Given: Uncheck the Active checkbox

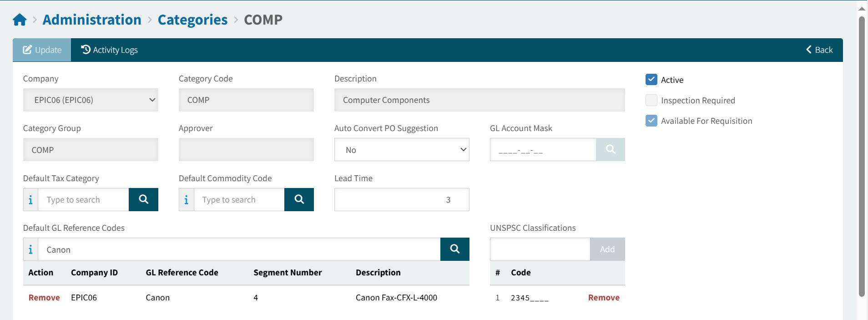Looking at the screenshot, I should click(651, 80).
